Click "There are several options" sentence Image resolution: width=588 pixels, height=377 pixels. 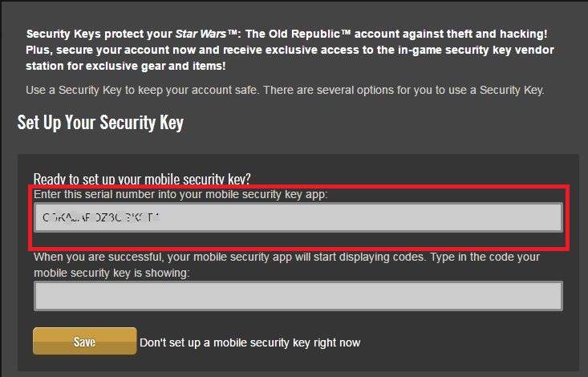[x=403, y=90]
